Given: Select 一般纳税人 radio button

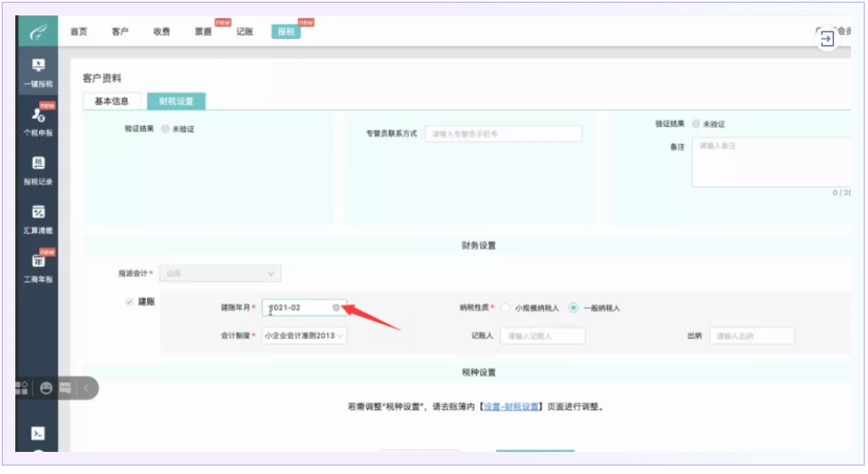Looking at the screenshot, I should click(573, 308).
